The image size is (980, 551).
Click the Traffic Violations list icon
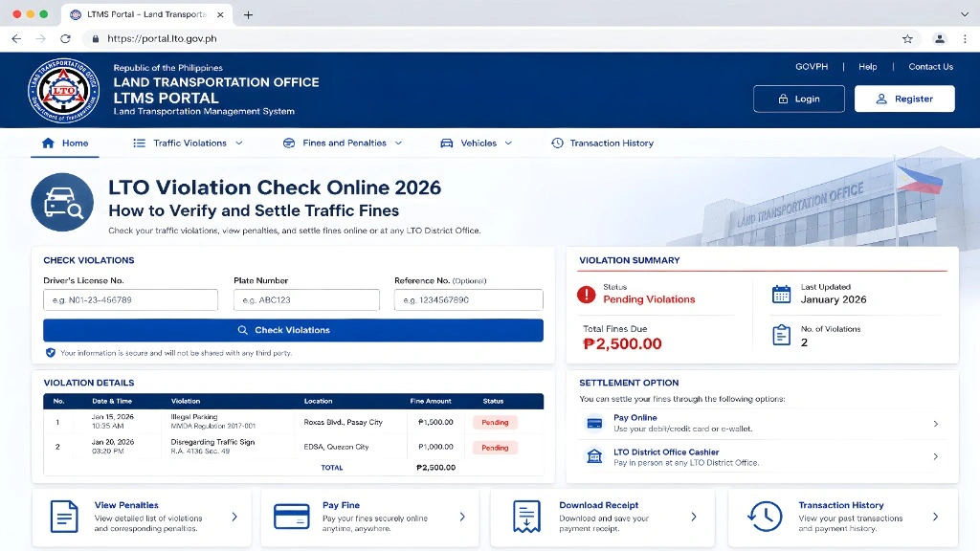[139, 143]
